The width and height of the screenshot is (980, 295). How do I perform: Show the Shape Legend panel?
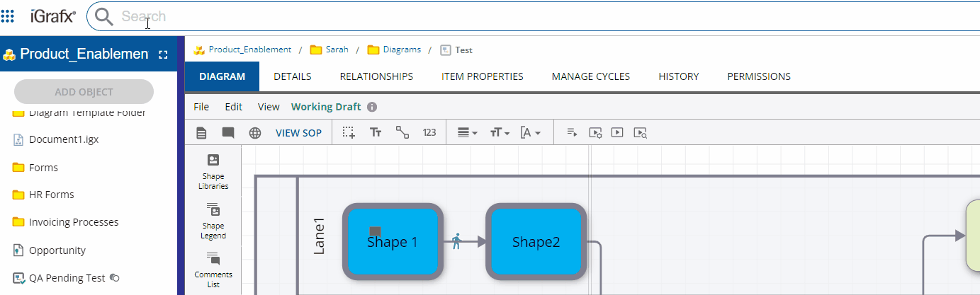pyautogui.click(x=213, y=221)
